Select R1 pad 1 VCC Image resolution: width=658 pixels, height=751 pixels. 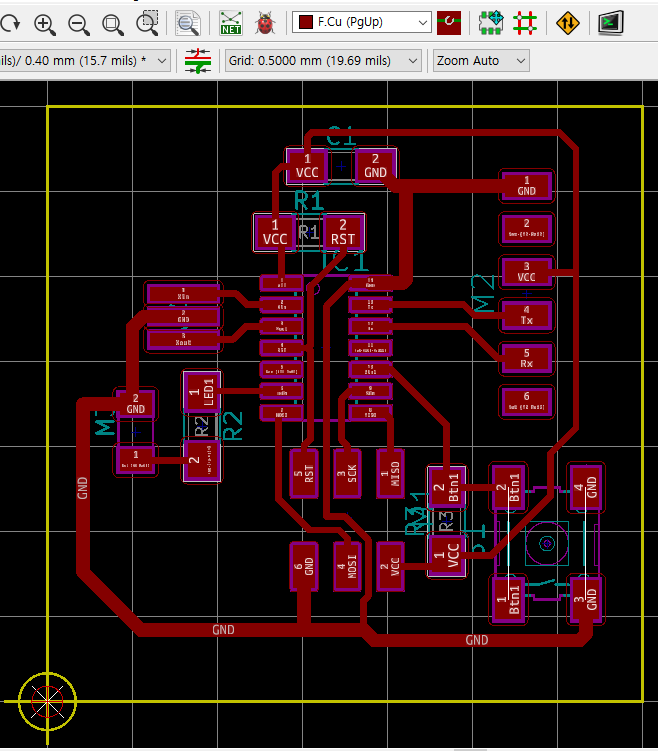click(275, 232)
